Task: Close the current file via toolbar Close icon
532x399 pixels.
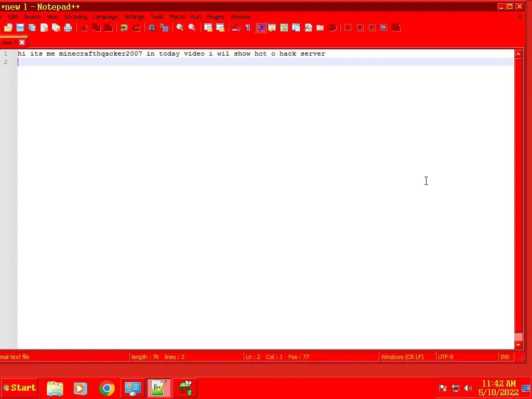Action: (44, 28)
